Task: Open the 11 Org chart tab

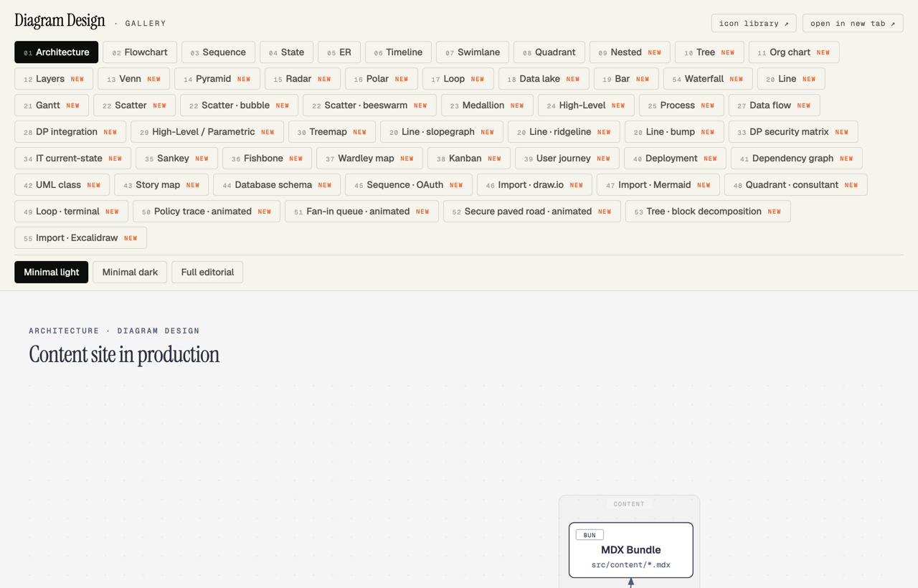Action: 794,52
